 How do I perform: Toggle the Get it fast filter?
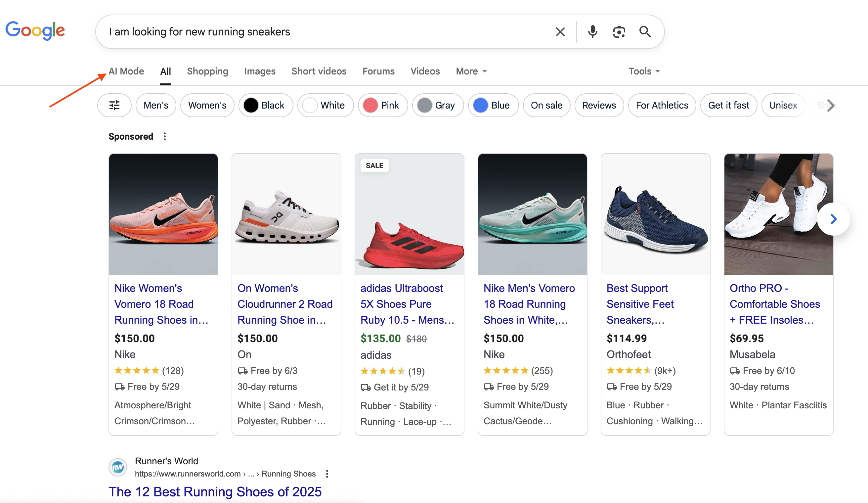coord(728,105)
